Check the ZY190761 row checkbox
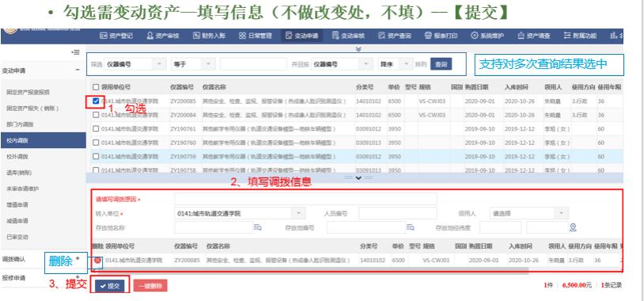Viewport: 644px width, 301px height. click(96, 128)
